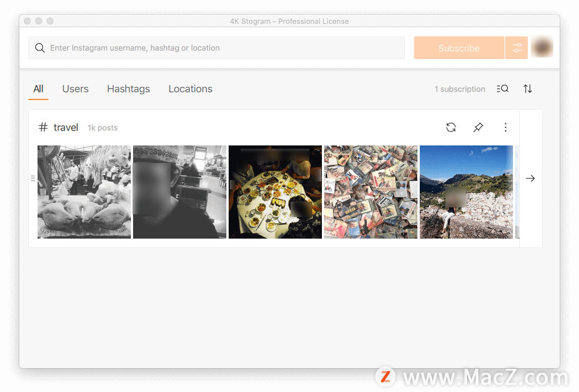Open the travel subscription title
579x392 pixels.
[x=66, y=128]
